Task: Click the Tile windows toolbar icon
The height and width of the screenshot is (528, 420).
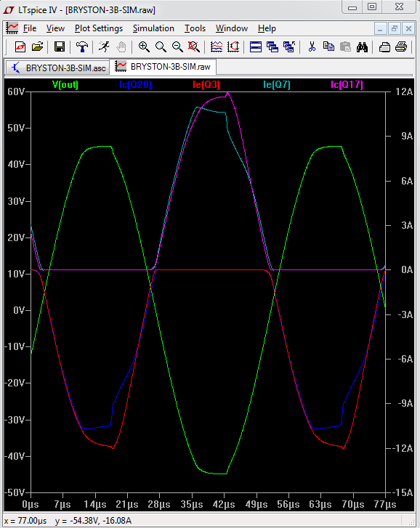Action: tap(256, 46)
